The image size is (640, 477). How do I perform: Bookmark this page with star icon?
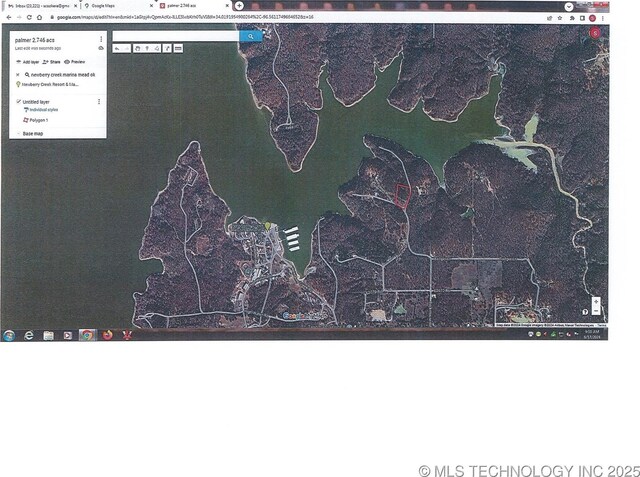[x=560, y=18]
